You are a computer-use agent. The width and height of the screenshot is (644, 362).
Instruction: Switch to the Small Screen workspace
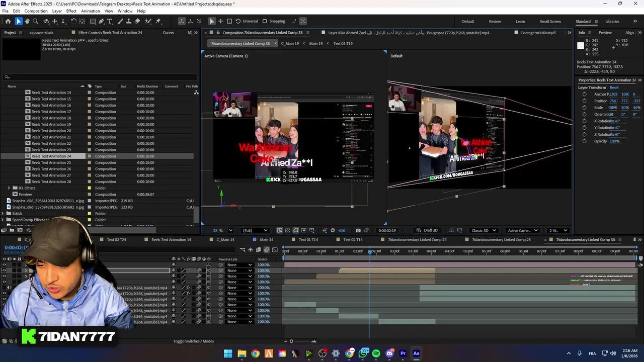point(550,21)
